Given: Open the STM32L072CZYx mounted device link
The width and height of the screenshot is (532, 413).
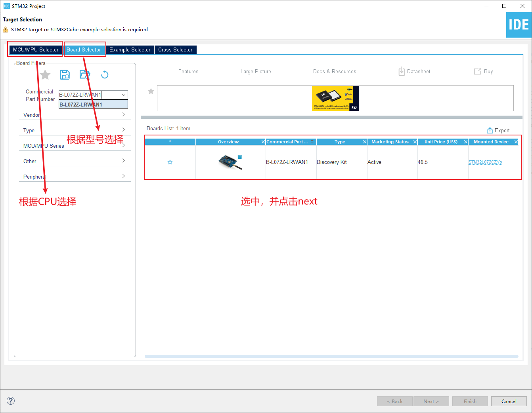Looking at the screenshot, I should point(485,162).
